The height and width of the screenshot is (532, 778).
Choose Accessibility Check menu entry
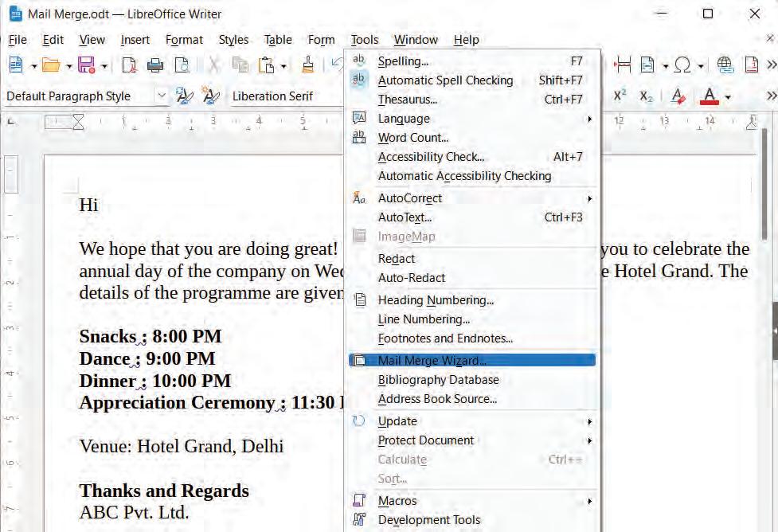(x=472, y=157)
